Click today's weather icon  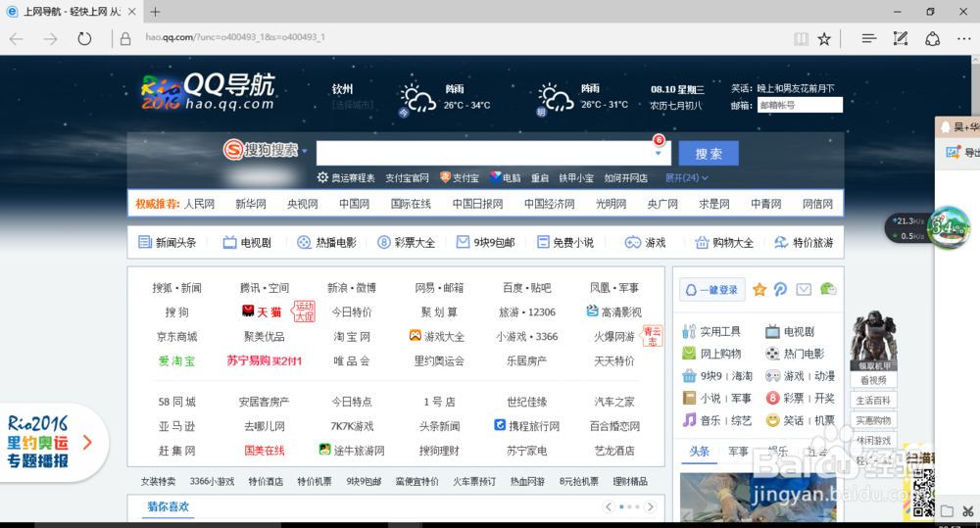pos(417,99)
